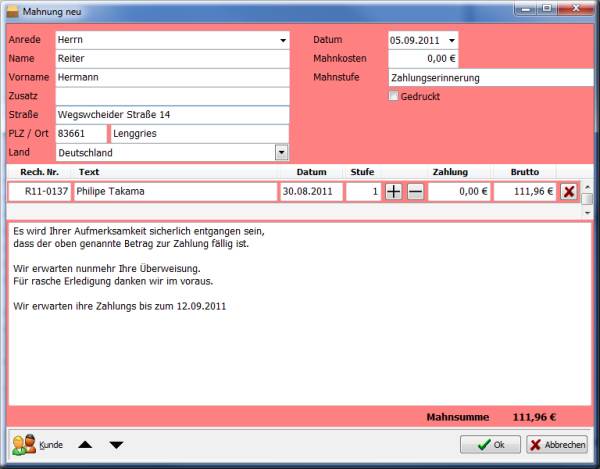Image resolution: width=600 pixels, height=469 pixels.
Task: Open the Datum date picker dropdown
Action: coord(452,40)
